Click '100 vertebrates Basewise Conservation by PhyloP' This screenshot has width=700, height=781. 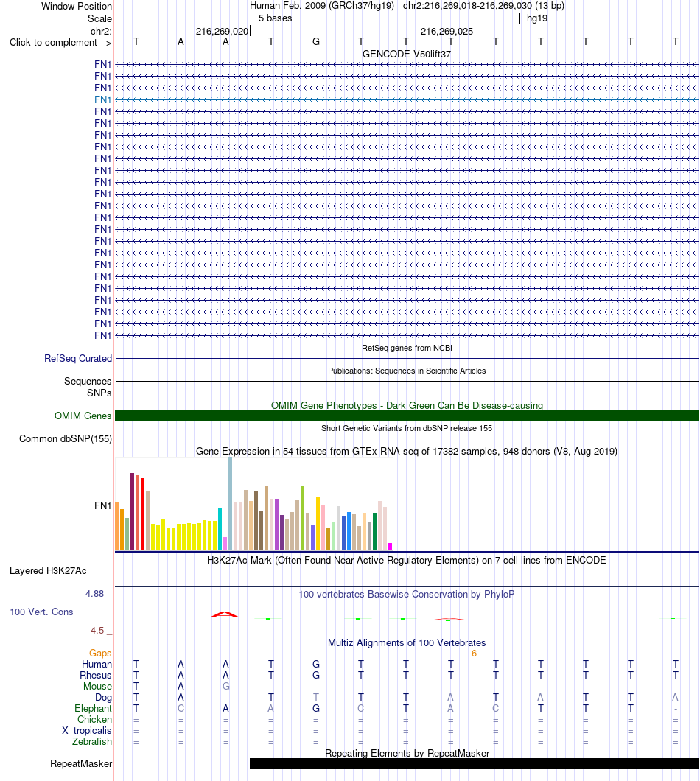pyautogui.click(x=407, y=594)
